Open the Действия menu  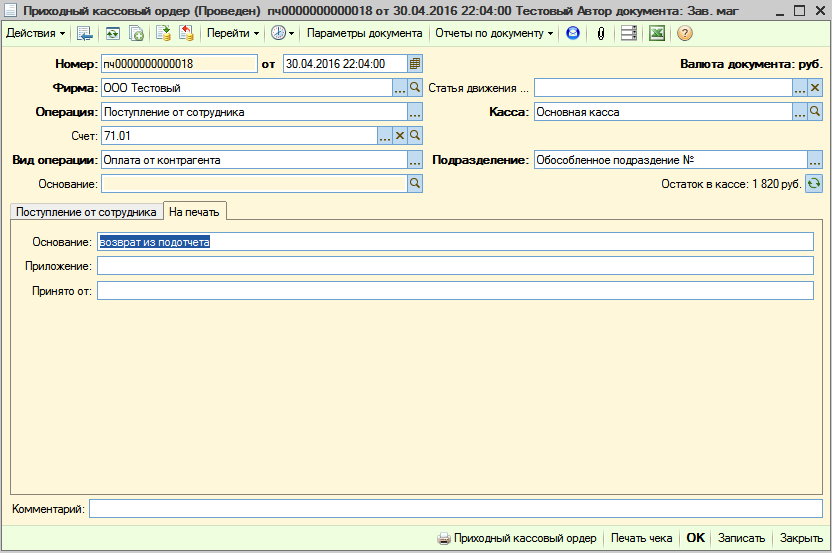[x=35, y=33]
